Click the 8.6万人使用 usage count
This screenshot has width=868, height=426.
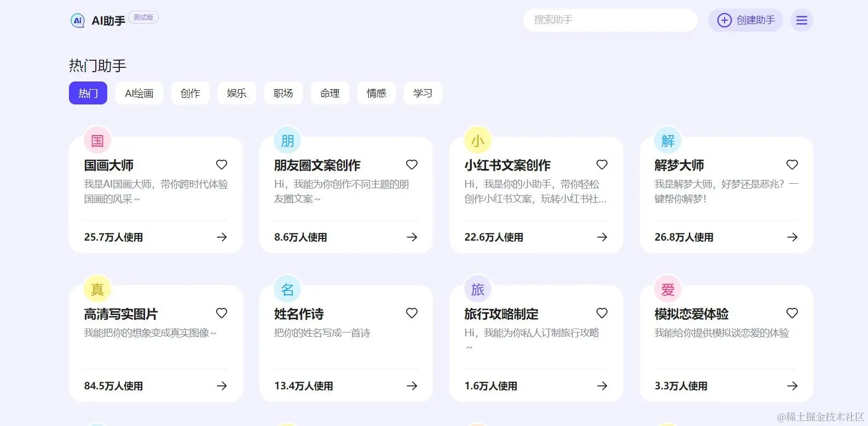click(300, 237)
